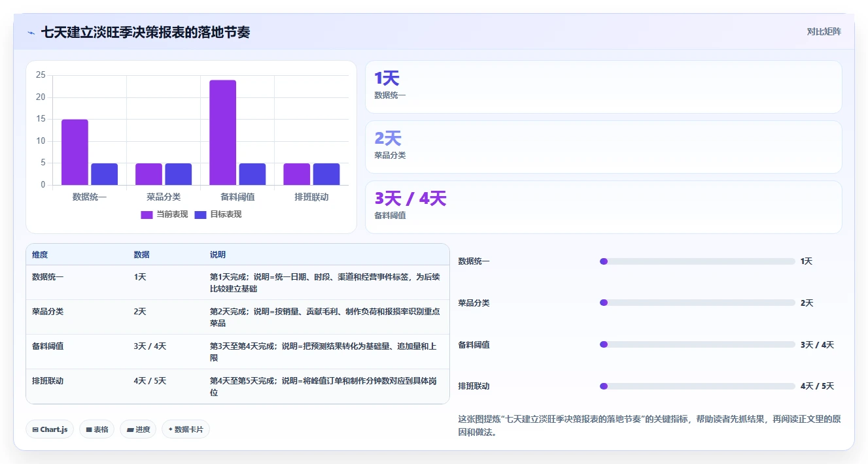Click the description starting 第2天完成
This screenshot has width=868, height=464.
pyautogui.click(x=325, y=317)
